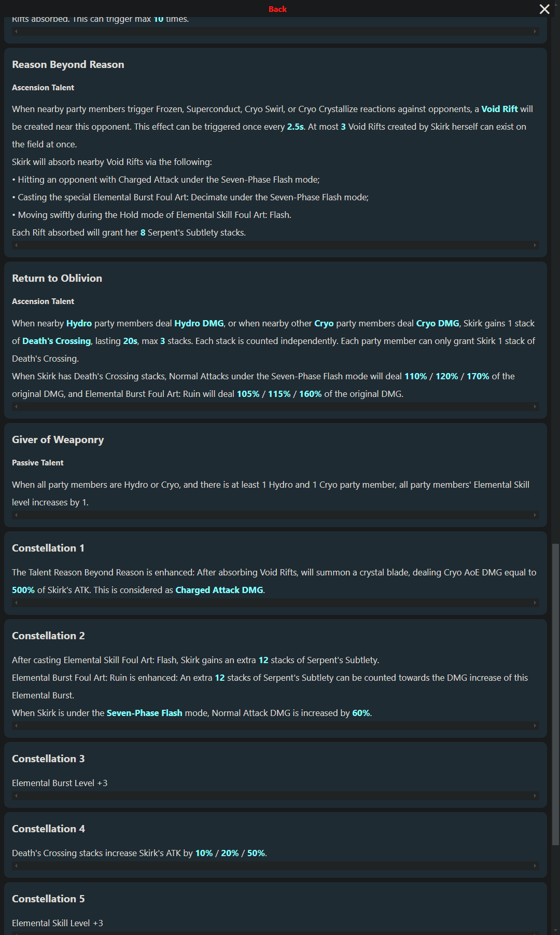Click horizontal scrollbar track under Giver of Weaponry
This screenshot has width=560, height=935.
click(x=275, y=515)
